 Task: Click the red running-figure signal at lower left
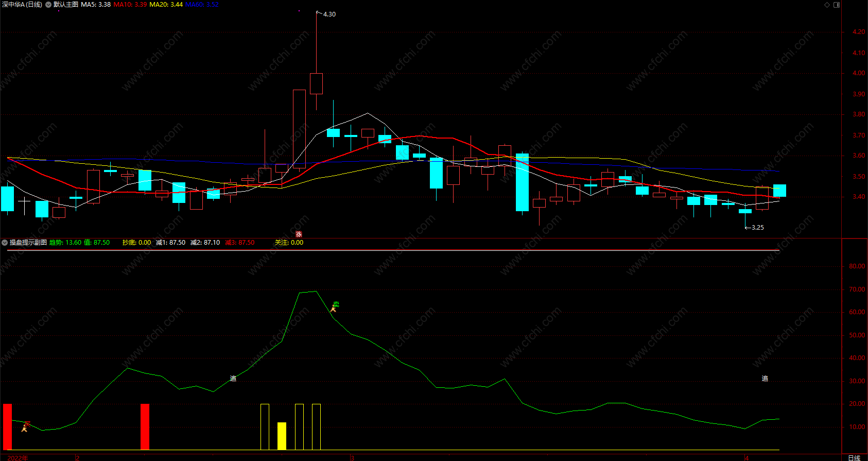point(25,426)
